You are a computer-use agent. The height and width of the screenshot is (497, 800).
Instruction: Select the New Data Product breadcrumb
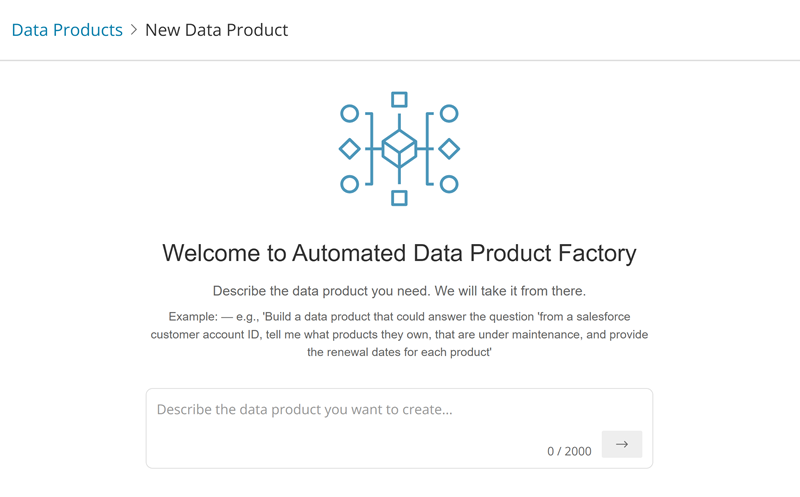(216, 30)
